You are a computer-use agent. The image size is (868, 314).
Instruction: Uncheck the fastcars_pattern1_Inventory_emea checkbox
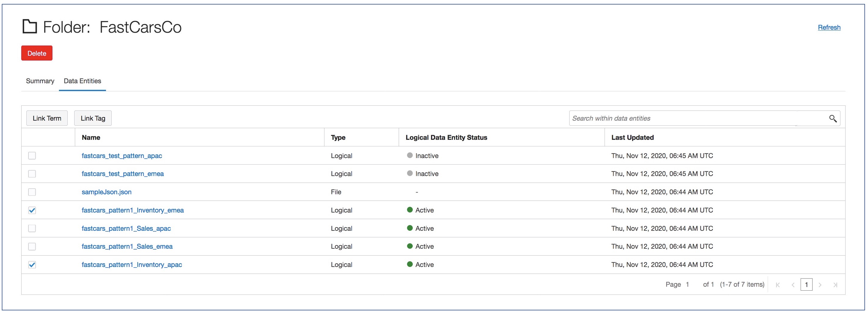[32, 210]
